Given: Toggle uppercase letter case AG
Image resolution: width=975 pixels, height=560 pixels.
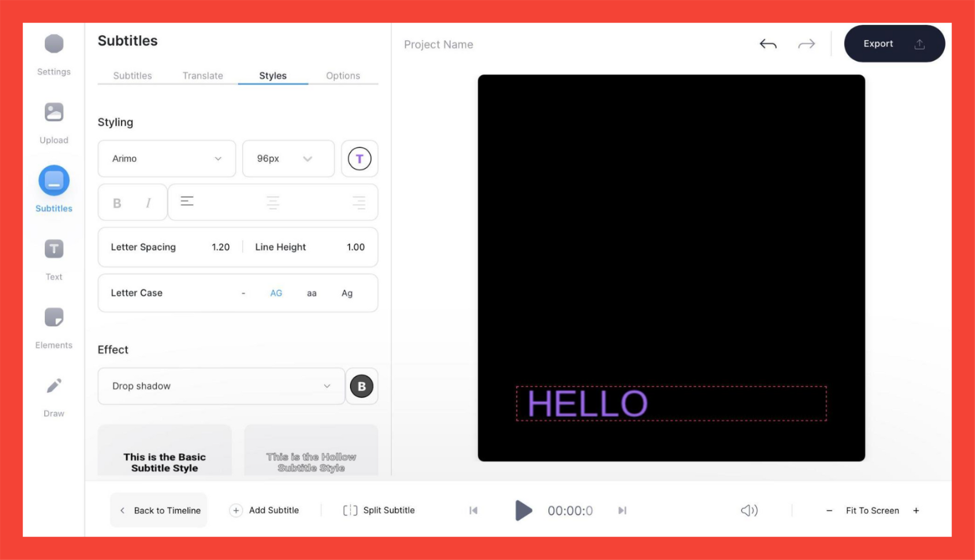Looking at the screenshot, I should 276,293.
